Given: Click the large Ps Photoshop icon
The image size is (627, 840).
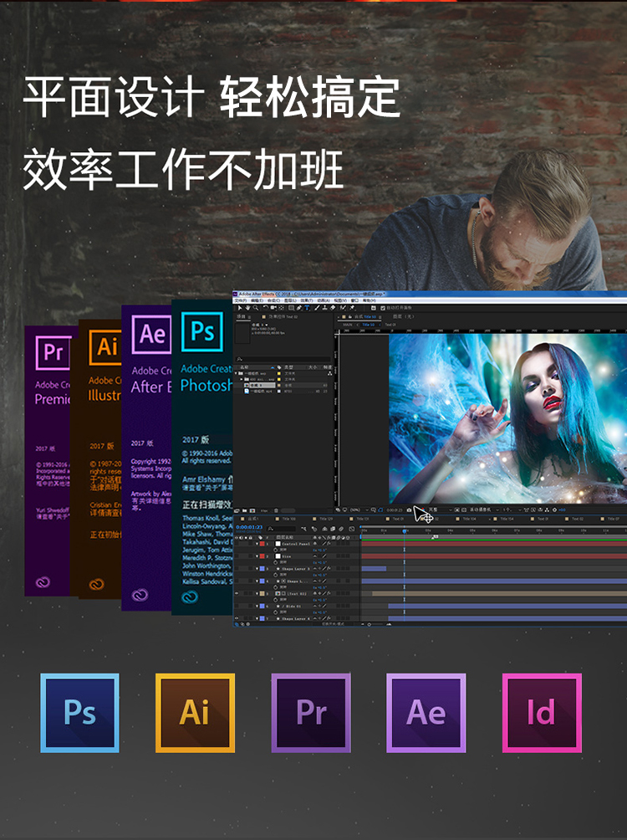Looking at the screenshot, I should coord(79,713).
